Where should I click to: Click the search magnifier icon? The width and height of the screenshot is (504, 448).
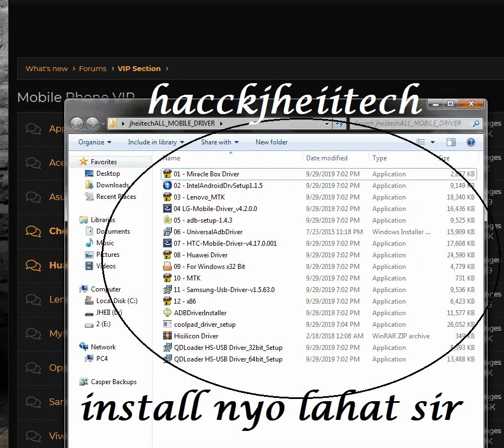click(476, 123)
